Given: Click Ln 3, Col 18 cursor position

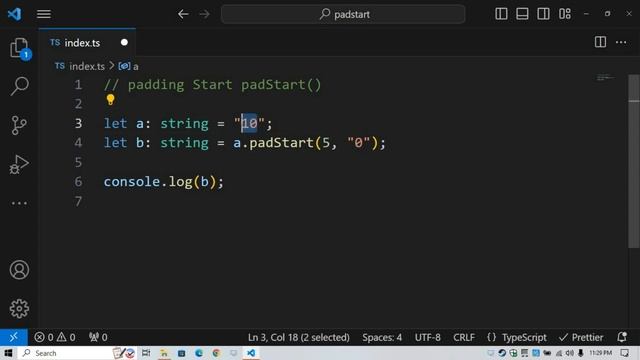Looking at the screenshot, I should 298,338.
